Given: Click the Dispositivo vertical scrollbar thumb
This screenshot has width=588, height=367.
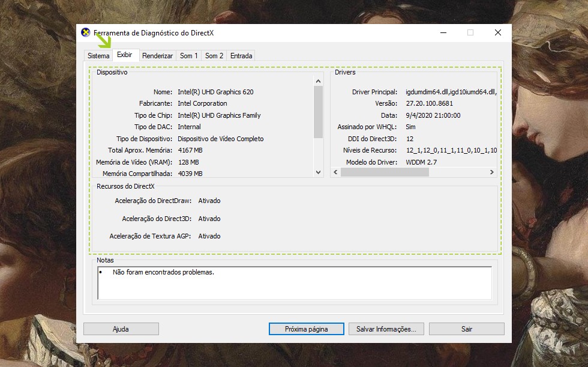Looking at the screenshot, I should click(x=318, y=112).
